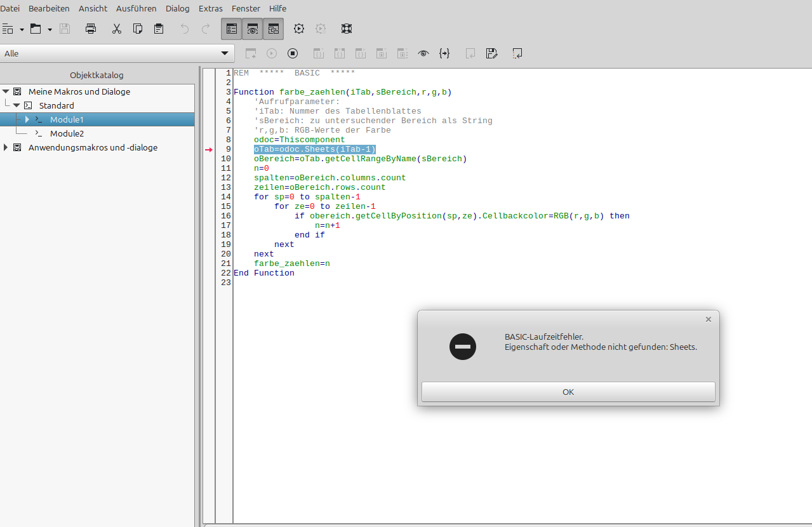Toggle the Watch window button with eye
Screen dimensions: 812x527
pos(253,29)
